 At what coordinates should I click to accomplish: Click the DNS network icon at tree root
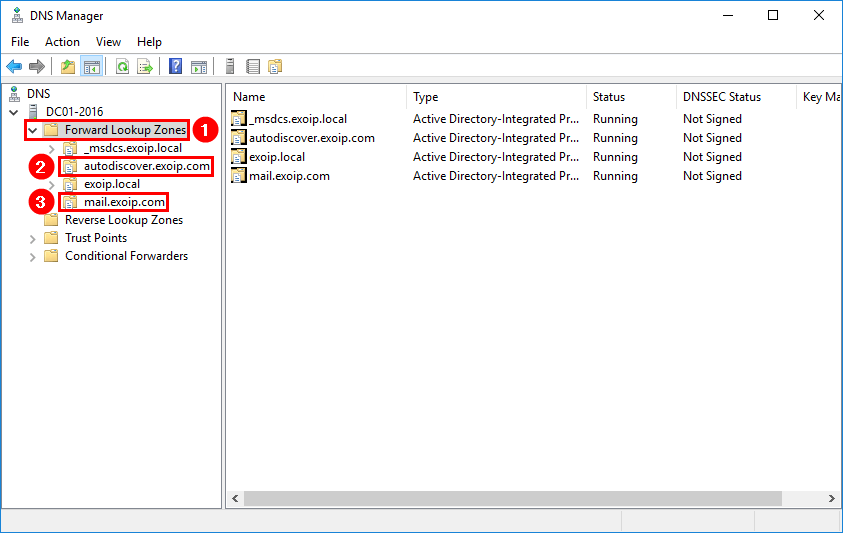[x=15, y=94]
